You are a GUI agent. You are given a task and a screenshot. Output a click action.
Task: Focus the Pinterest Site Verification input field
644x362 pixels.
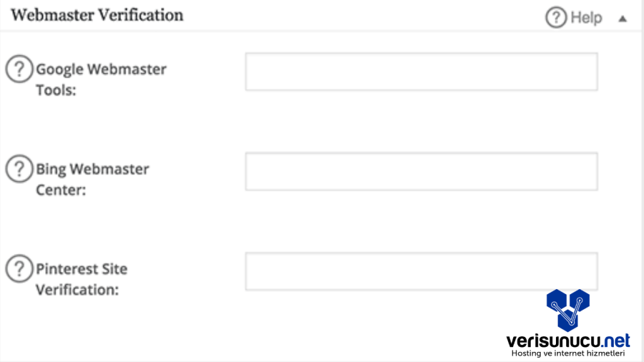[x=421, y=271]
